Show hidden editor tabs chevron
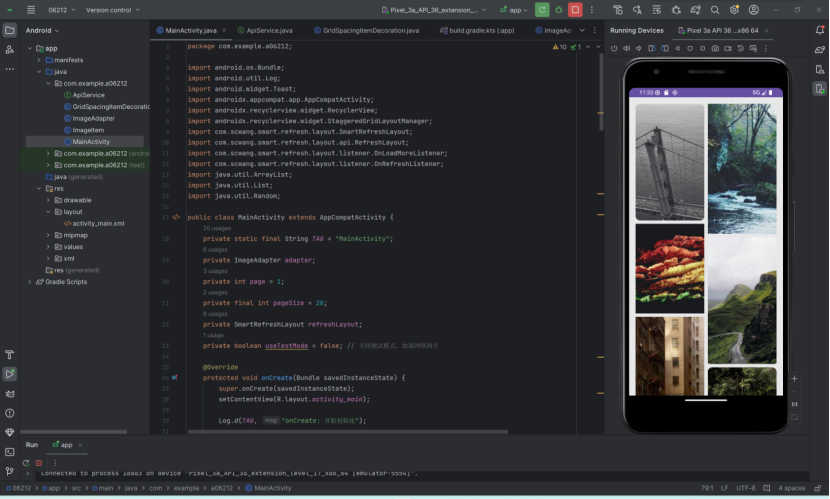 [582, 31]
